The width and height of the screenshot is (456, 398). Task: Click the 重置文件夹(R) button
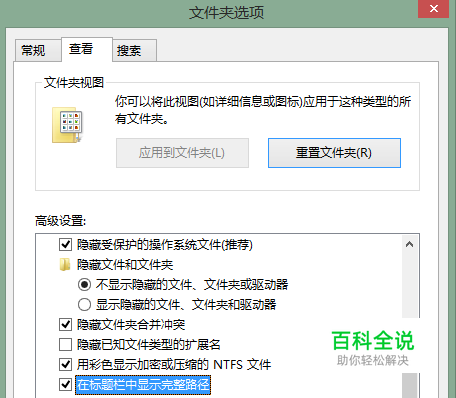(334, 153)
